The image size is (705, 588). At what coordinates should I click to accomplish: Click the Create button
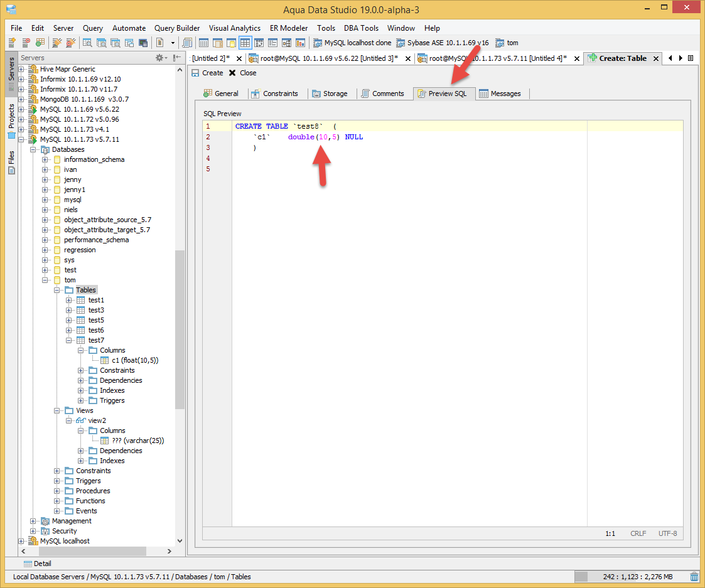pos(207,73)
